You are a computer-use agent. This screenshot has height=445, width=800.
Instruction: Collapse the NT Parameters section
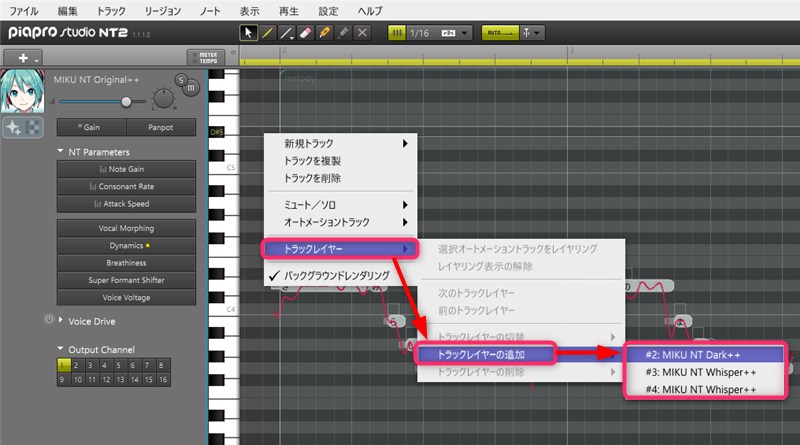[60, 152]
